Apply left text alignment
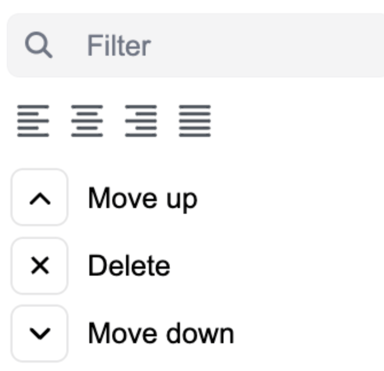384x371 pixels. click(x=33, y=121)
